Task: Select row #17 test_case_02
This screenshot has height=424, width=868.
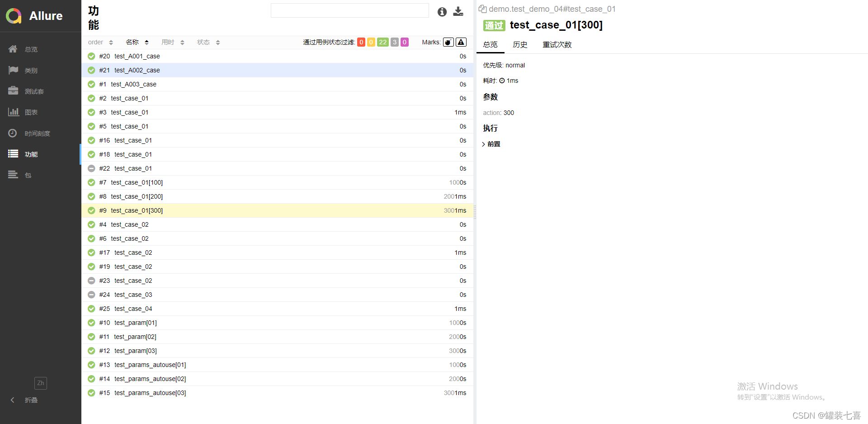Action: pos(277,252)
